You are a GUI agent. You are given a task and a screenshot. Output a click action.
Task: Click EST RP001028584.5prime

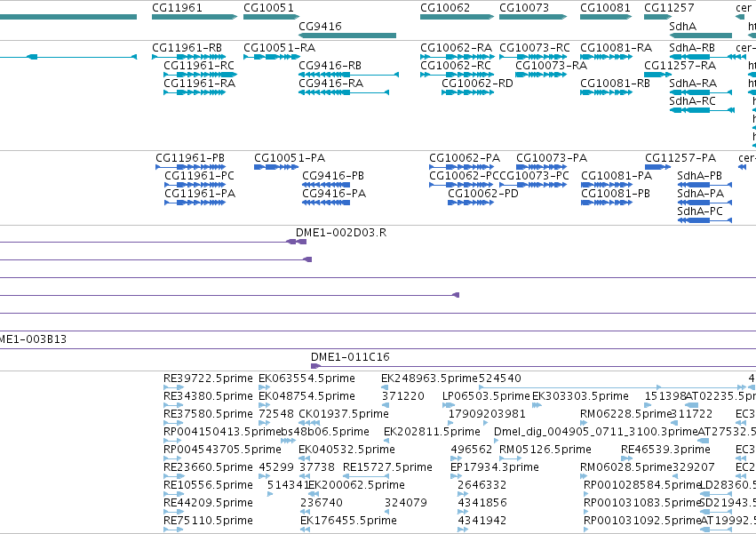tap(641, 485)
